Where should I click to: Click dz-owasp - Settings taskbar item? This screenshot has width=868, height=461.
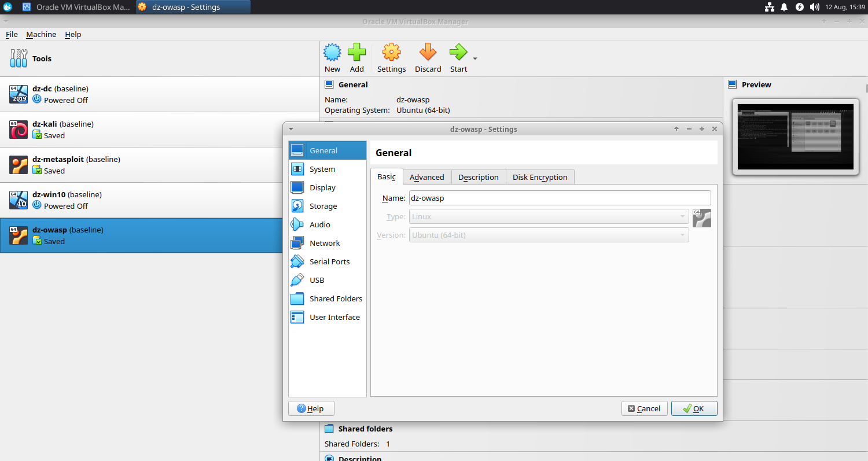point(193,7)
